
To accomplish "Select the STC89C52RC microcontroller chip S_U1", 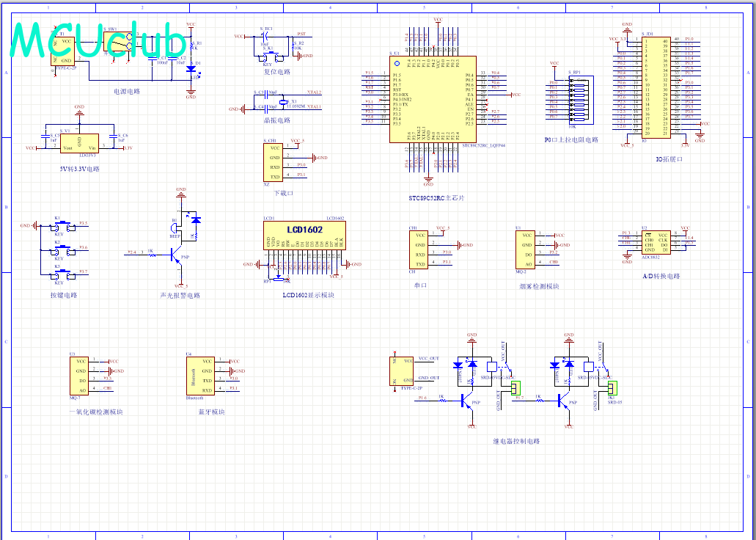I will click(433, 99).
